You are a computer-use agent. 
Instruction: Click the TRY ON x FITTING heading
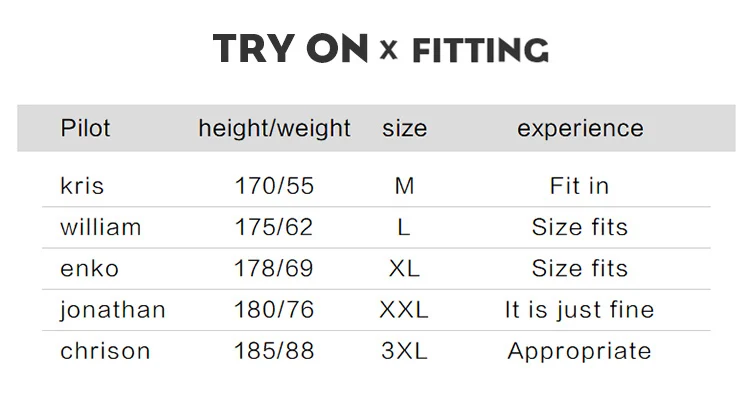coord(381,49)
